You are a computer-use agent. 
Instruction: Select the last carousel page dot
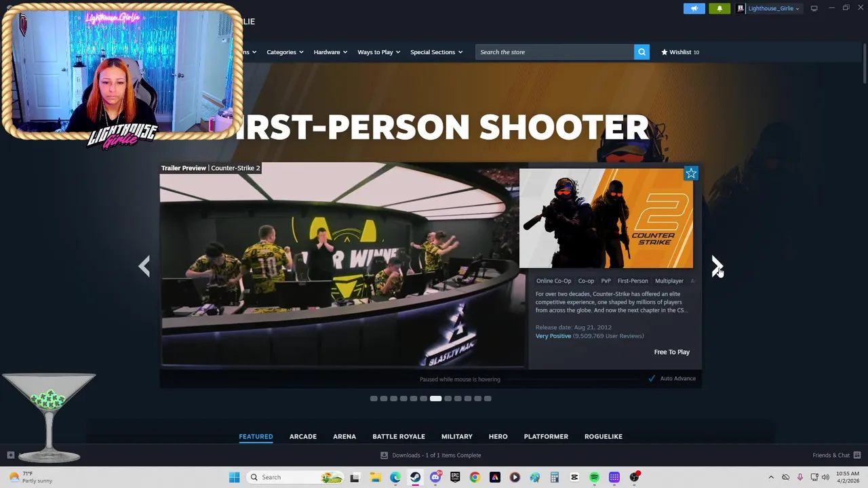pyautogui.click(x=488, y=399)
